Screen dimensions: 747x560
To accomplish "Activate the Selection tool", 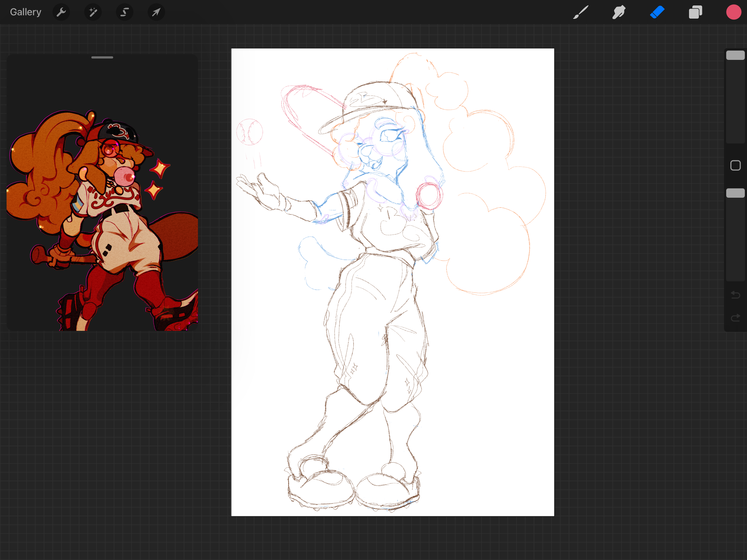I will tap(125, 12).
